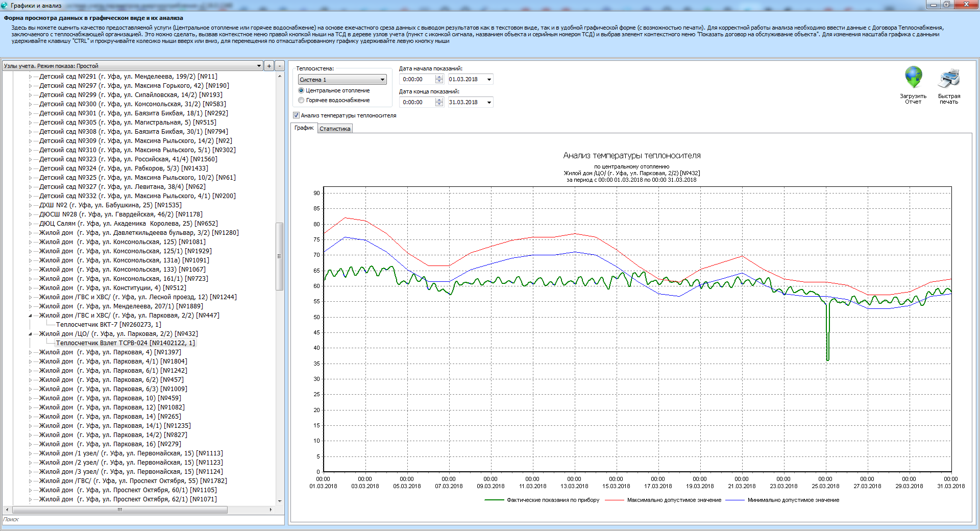Screen dimensions: 980x531
Task: Toggle 'Анализ температуры теплоносителя' checkbox
Action: [x=296, y=115]
